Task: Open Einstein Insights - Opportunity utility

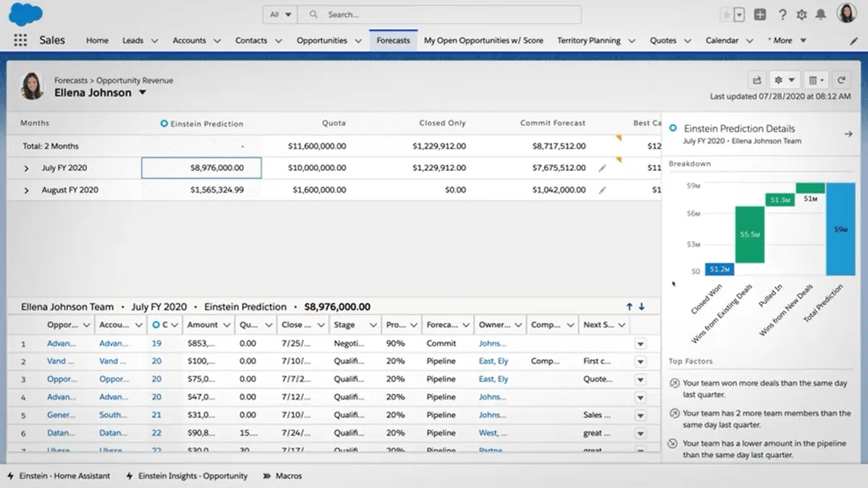Action: (187, 476)
